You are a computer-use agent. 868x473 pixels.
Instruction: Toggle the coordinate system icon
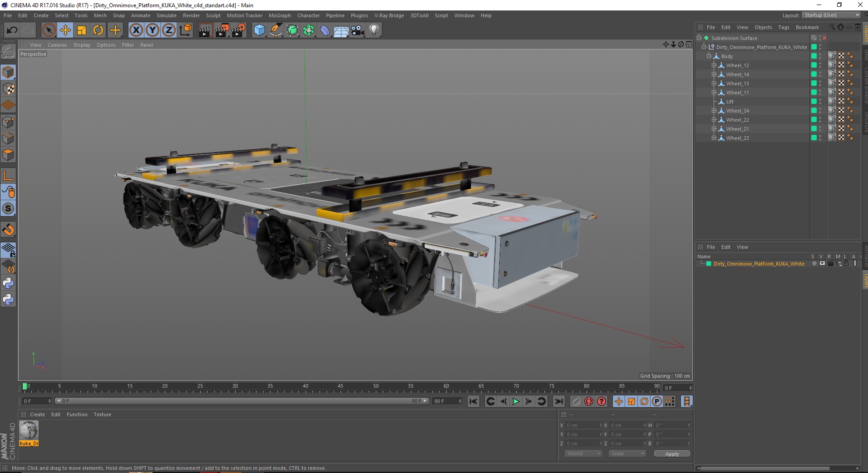coord(185,30)
